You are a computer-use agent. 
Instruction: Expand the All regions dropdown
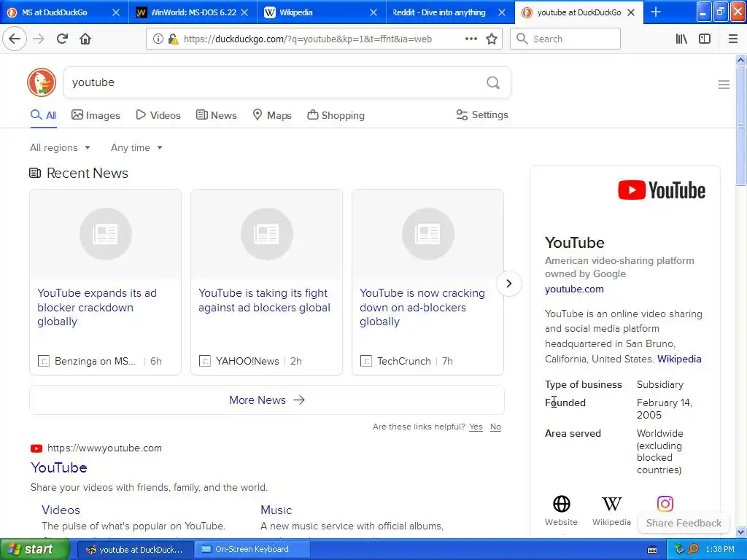pos(60,147)
